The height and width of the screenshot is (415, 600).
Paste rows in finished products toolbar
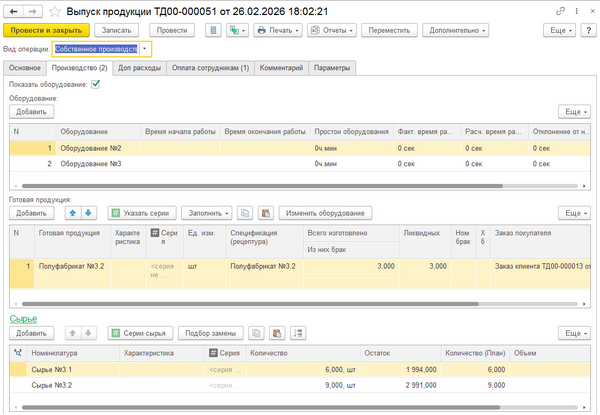click(265, 213)
